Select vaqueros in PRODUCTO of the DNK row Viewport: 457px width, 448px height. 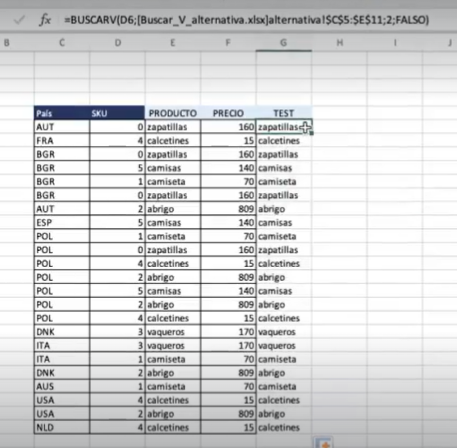coord(173,332)
